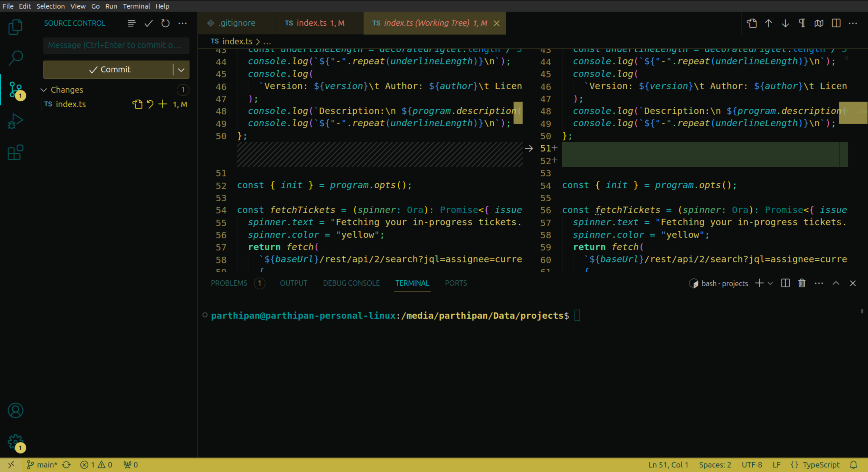Image resolution: width=868 pixels, height=472 pixels.
Task: Open File icon for index.ts change
Action: (137, 105)
